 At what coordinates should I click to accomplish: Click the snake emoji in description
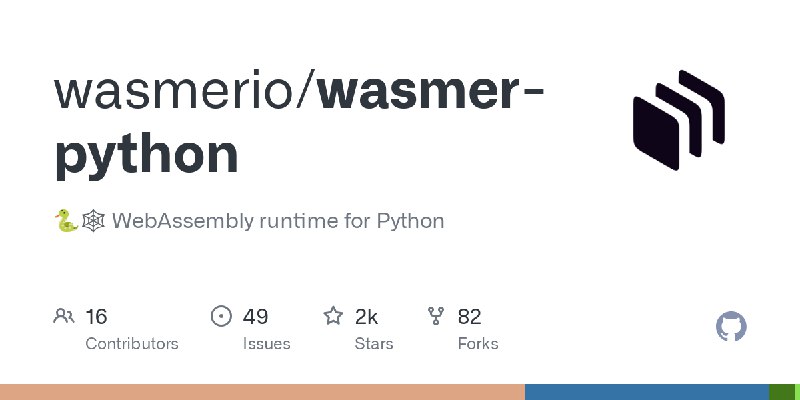tap(66, 221)
